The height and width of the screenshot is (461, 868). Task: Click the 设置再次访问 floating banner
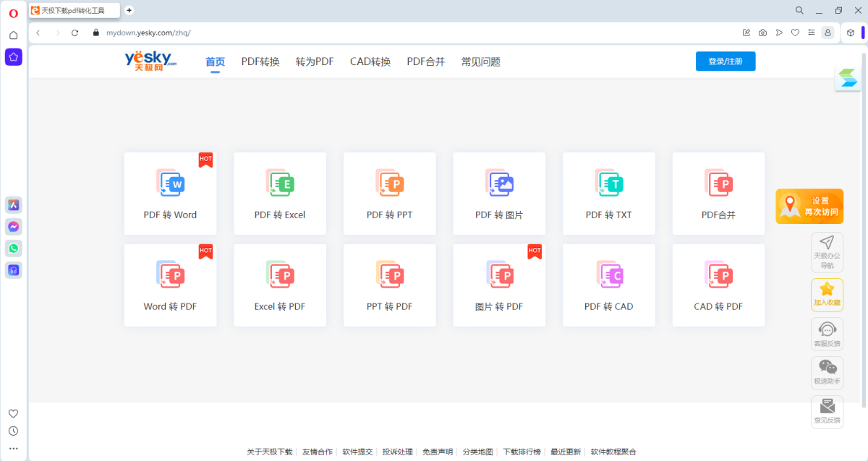coord(809,206)
